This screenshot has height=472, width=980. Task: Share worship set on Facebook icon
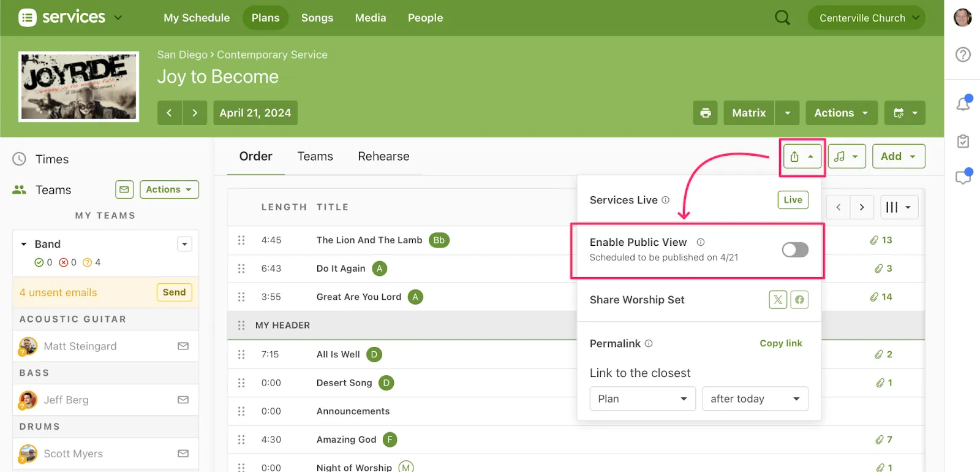click(x=799, y=300)
